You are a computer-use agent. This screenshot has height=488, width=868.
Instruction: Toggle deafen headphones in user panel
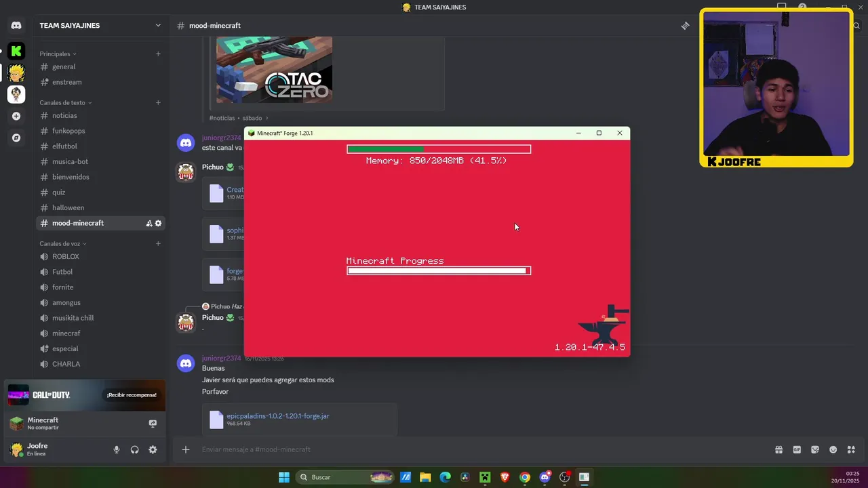tap(134, 449)
